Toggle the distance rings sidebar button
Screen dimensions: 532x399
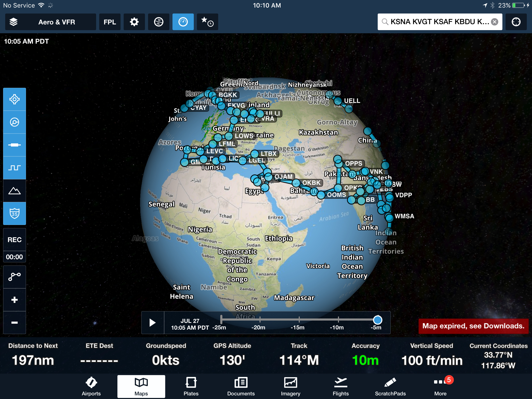point(15,122)
